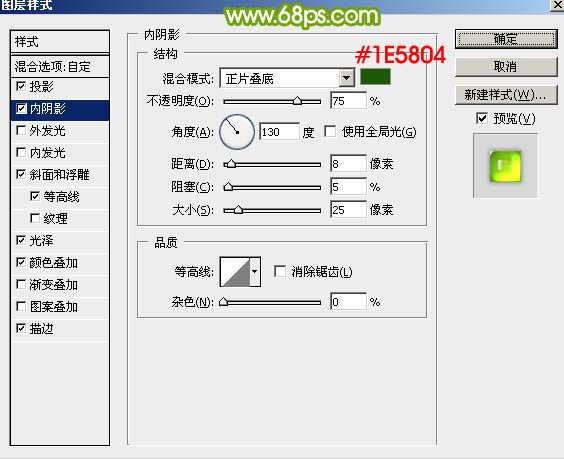Click the 杂色 noise slider handle
This screenshot has height=459, width=564.
[x=224, y=302]
